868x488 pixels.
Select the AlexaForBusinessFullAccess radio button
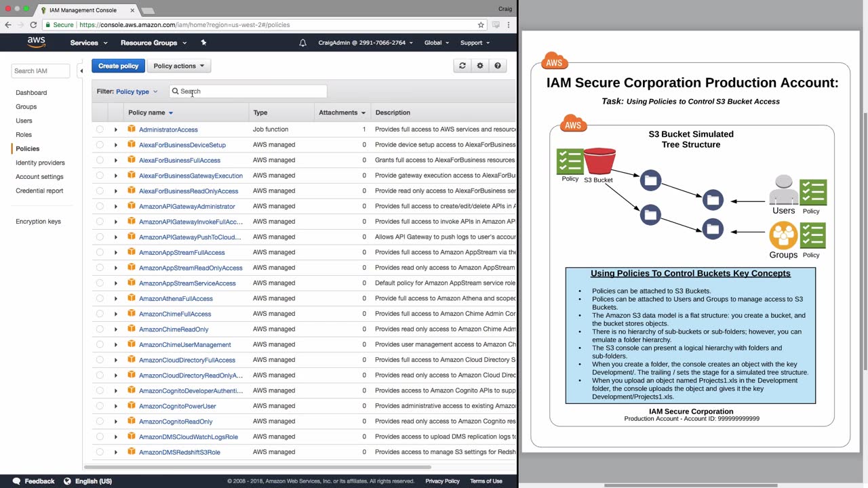pyautogui.click(x=100, y=160)
